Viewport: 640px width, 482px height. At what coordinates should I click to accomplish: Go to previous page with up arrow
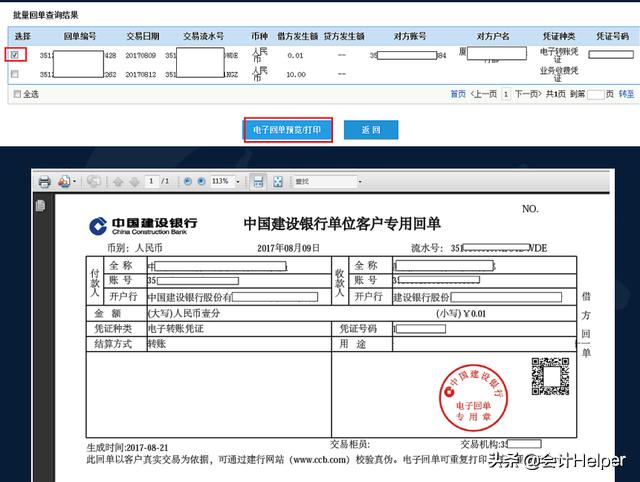118,182
